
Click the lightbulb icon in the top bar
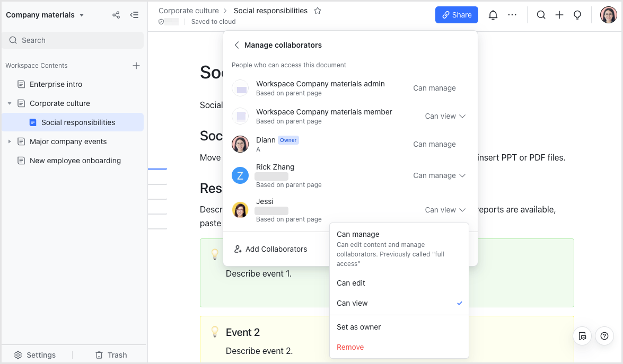click(x=578, y=15)
